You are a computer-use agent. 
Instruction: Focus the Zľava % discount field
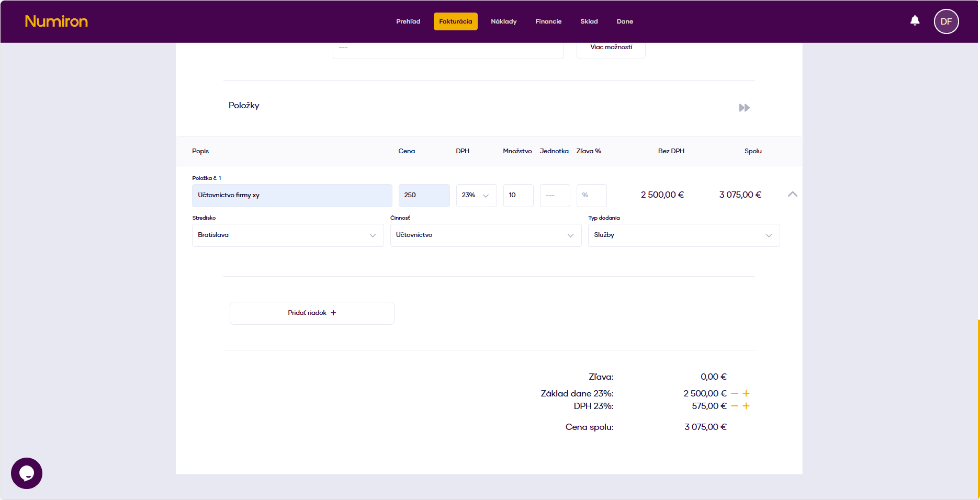[x=591, y=195]
